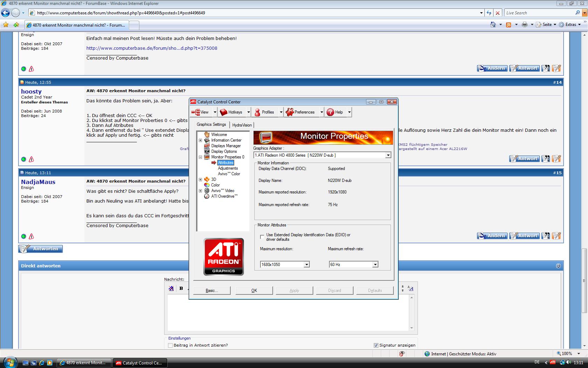The width and height of the screenshot is (588, 368).
Task: Switch to the HydraVision tab
Action: (242, 125)
